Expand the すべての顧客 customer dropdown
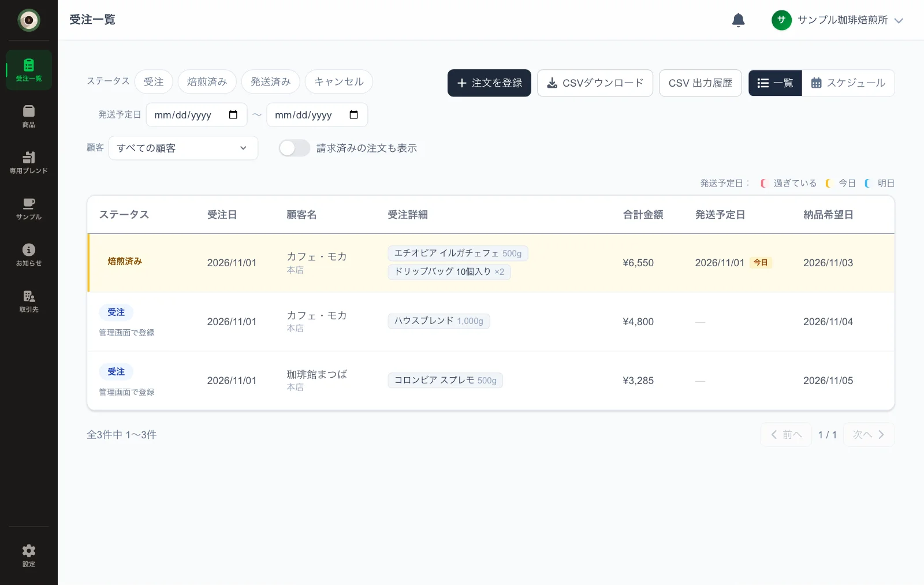This screenshot has height=585, width=924. click(183, 148)
